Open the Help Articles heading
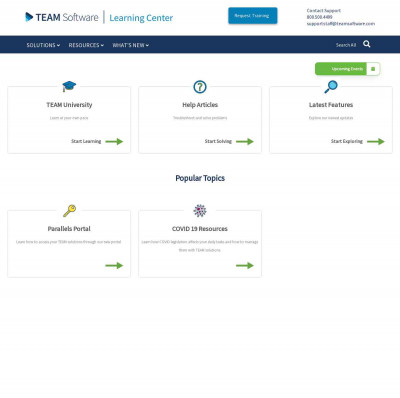The width and height of the screenshot is (400, 398). pyautogui.click(x=200, y=105)
